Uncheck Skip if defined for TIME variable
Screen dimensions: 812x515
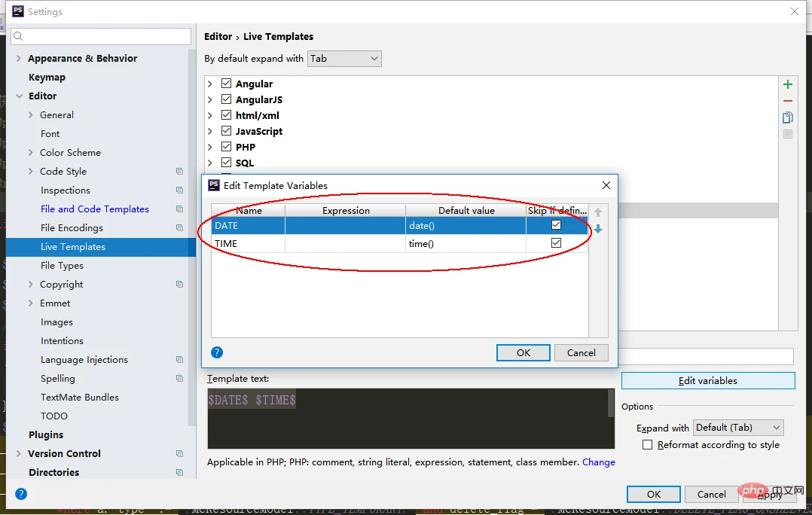tap(556, 243)
